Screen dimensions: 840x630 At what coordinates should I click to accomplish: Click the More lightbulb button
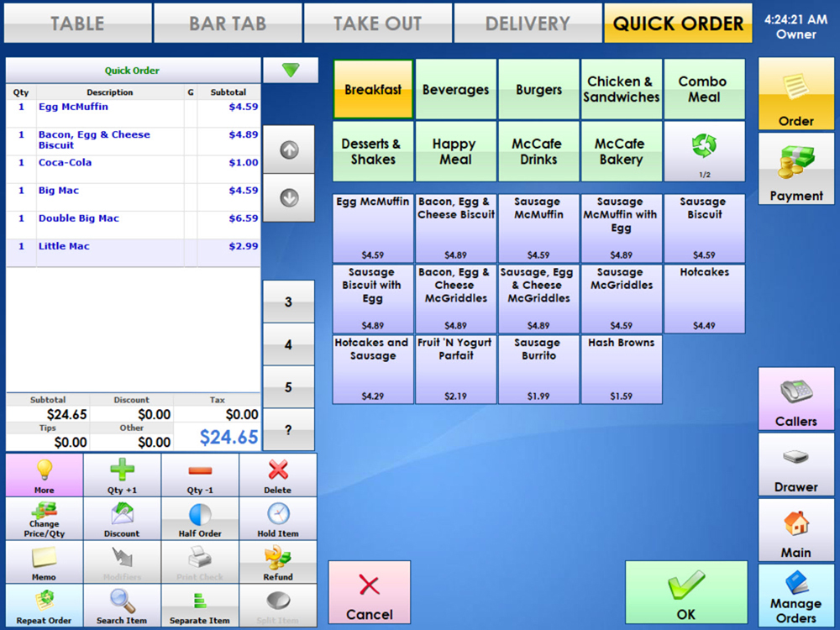coord(45,475)
